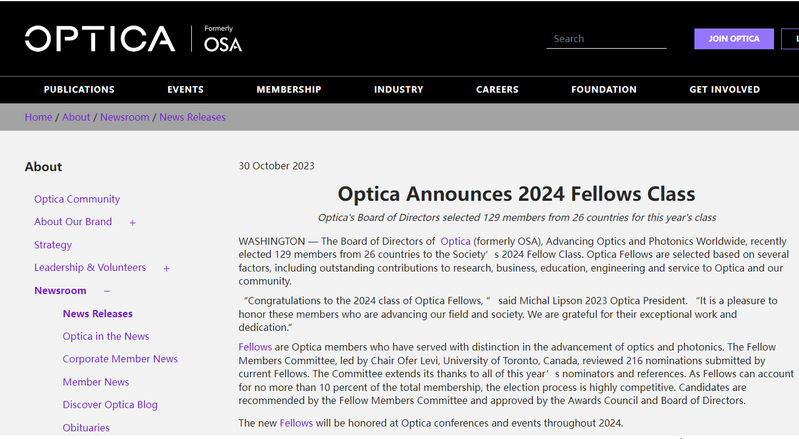799x439 pixels.
Task: Open Newsroom breadcrumb link
Action: (124, 117)
